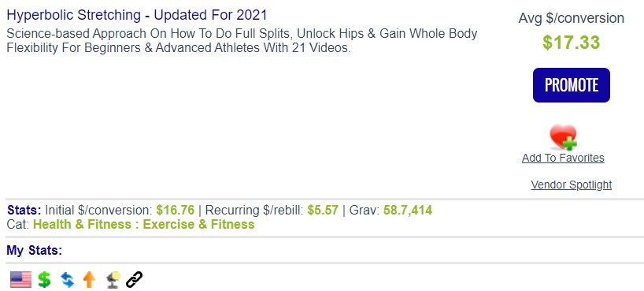Click the US flag icon

[x=21, y=279]
